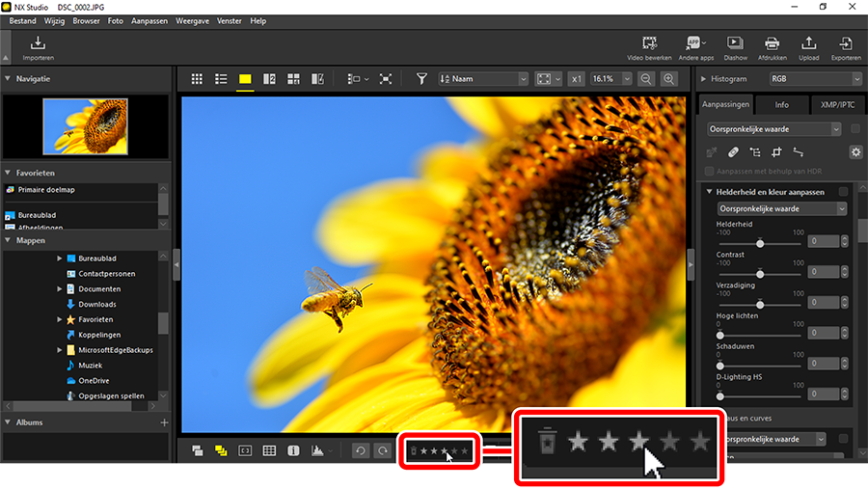Open the Weergave menu

click(x=193, y=21)
